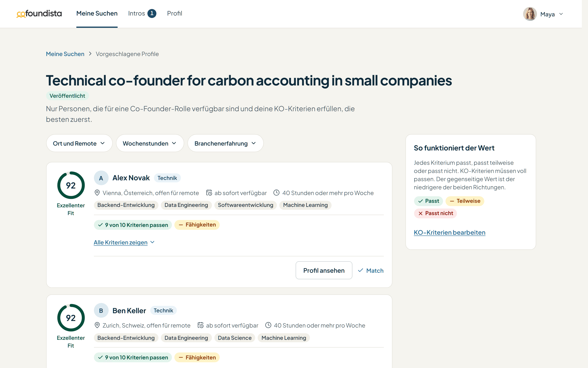Expand Alle Kriterien zeigen for Alex Novak
588x368 pixels.
tap(124, 242)
